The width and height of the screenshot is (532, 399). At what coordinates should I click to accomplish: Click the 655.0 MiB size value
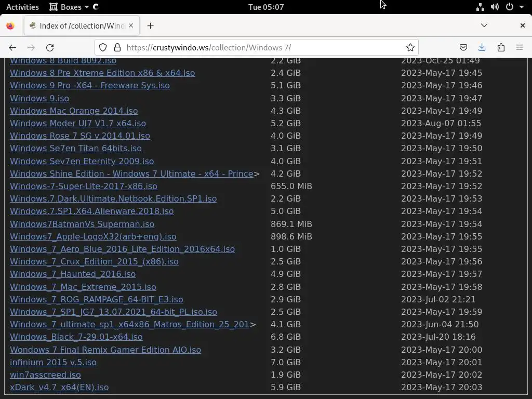[x=291, y=187]
